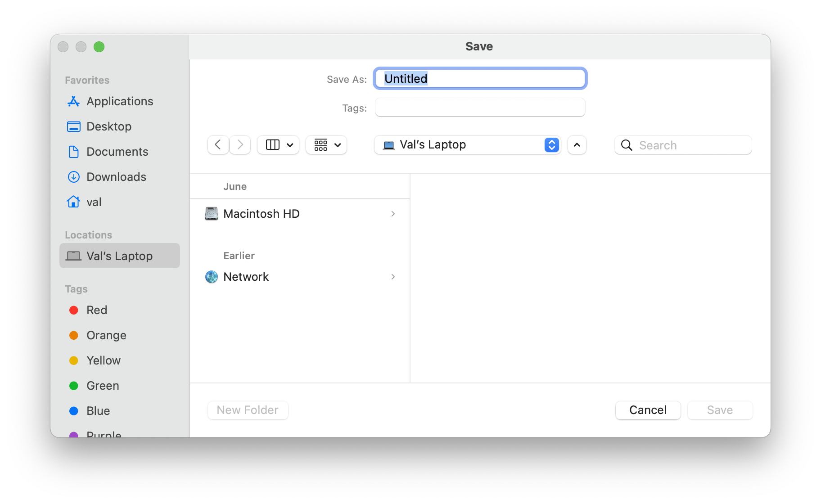Select Network under the Earlier section
821x504 pixels.
[x=246, y=277]
